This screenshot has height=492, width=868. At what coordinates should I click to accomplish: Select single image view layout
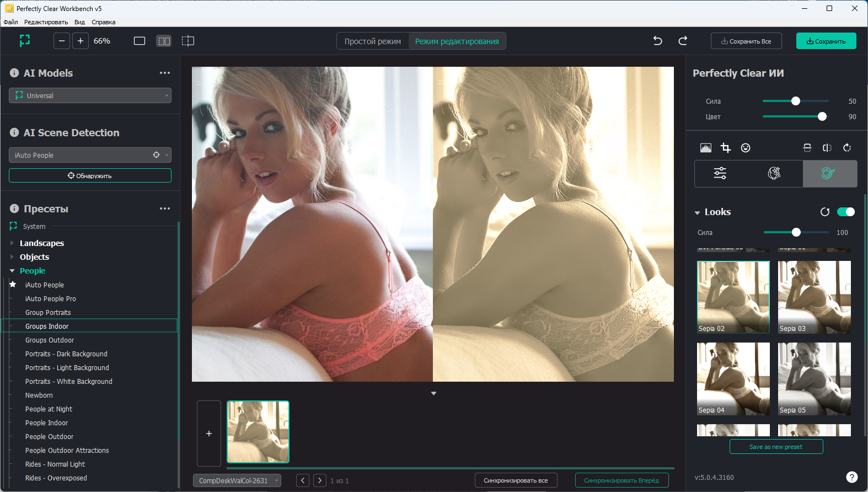(x=140, y=41)
